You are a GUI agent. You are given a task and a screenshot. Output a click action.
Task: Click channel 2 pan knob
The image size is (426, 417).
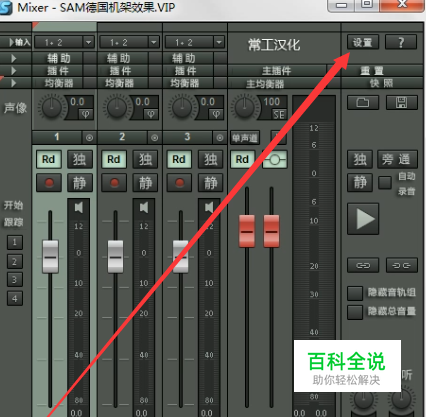pyautogui.click(x=116, y=108)
